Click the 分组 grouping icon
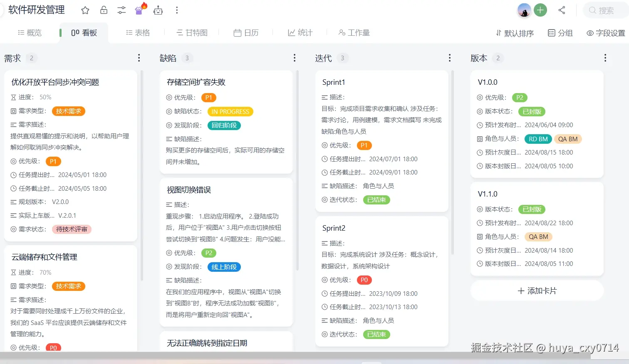 pos(560,33)
